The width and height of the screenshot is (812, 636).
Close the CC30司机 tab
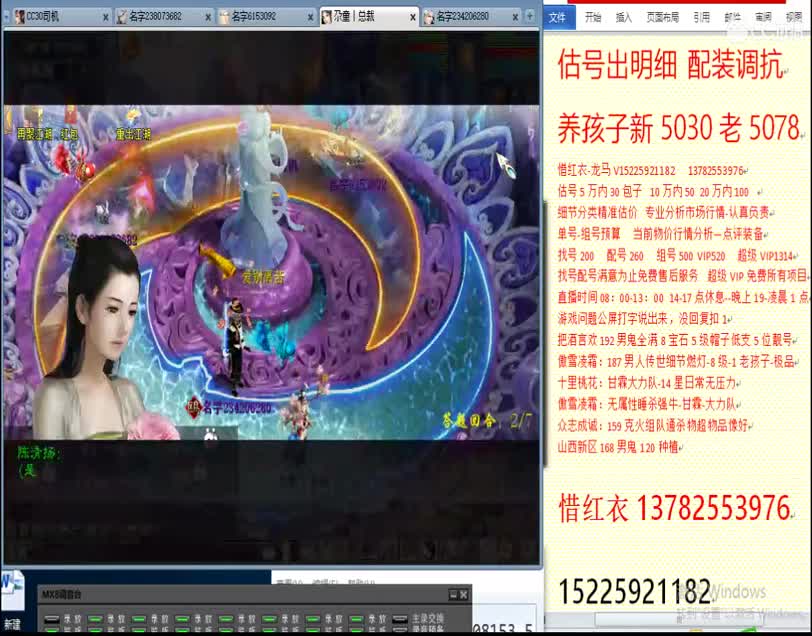coord(106,18)
